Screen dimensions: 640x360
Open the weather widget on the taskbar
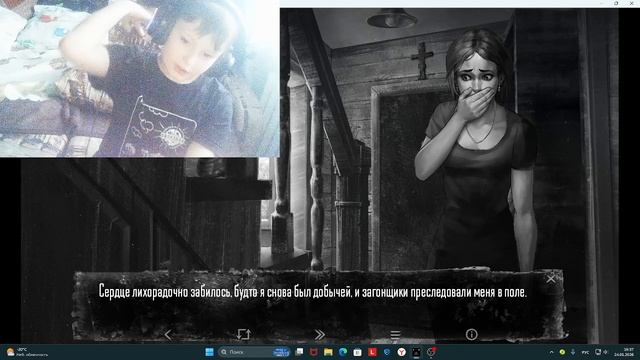tap(27, 352)
